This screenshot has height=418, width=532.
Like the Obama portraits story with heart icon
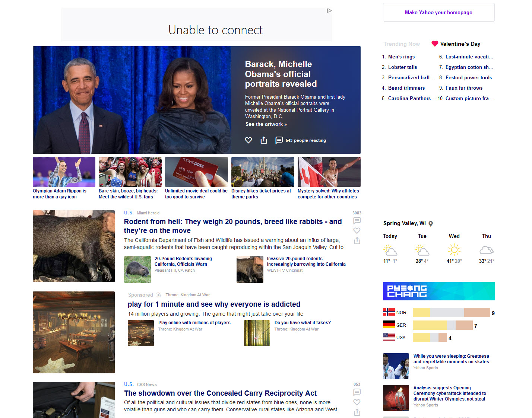(x=248, y=140)
